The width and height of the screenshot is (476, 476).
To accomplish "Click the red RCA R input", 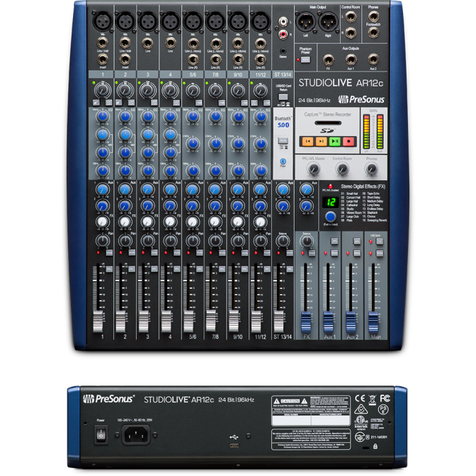I will [283, 34].
